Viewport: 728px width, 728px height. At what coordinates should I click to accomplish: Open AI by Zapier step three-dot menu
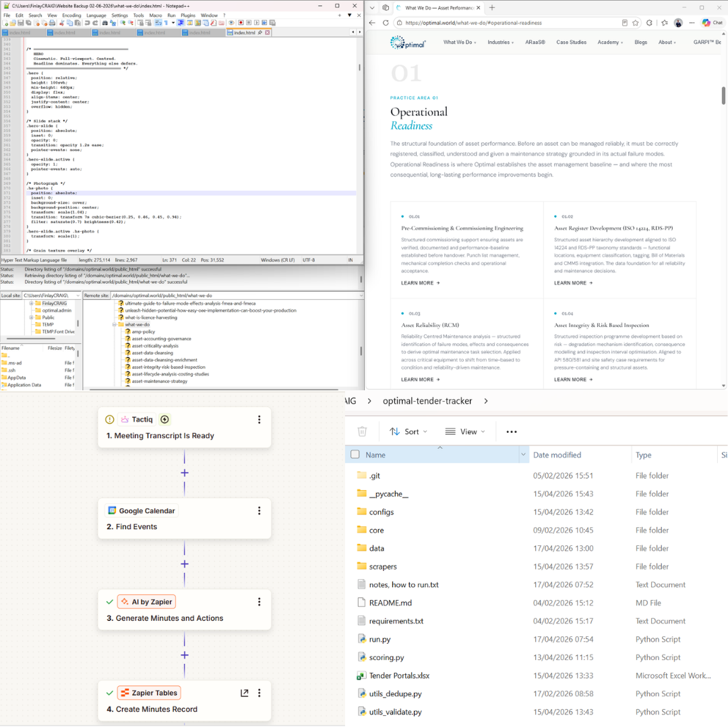pyautogui.click(x=259, y=602)
